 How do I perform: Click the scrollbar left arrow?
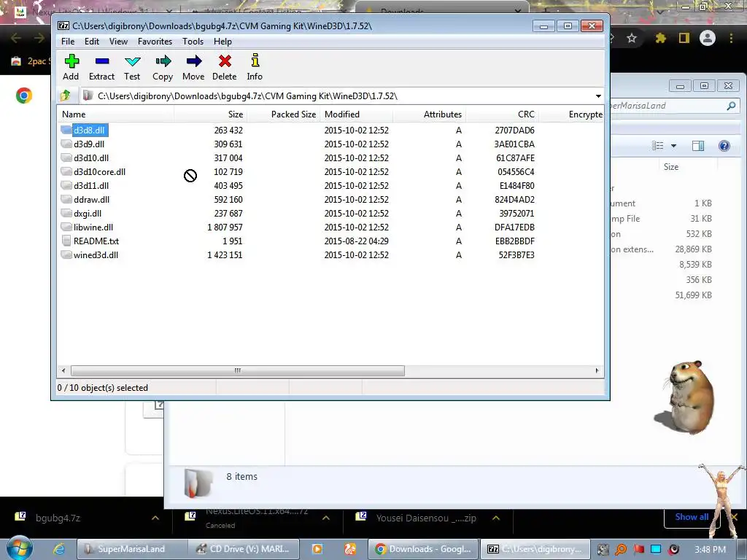click(x=64, y=370)
